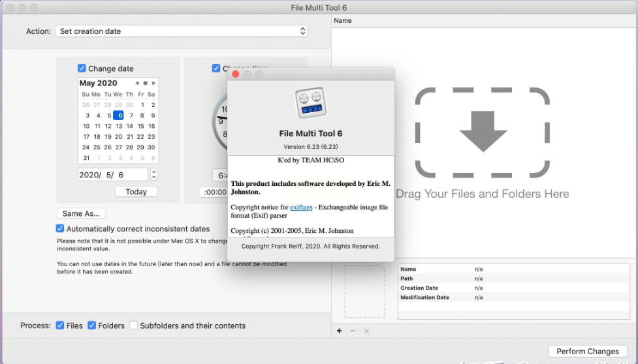
Task: Click the time input field
Action: [x=220, y=175]
